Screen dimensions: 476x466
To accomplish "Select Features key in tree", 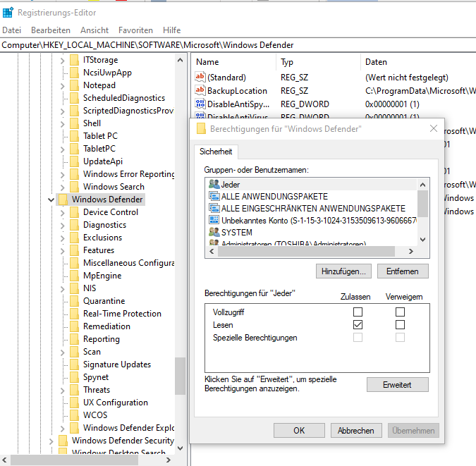I will point(99,250).
